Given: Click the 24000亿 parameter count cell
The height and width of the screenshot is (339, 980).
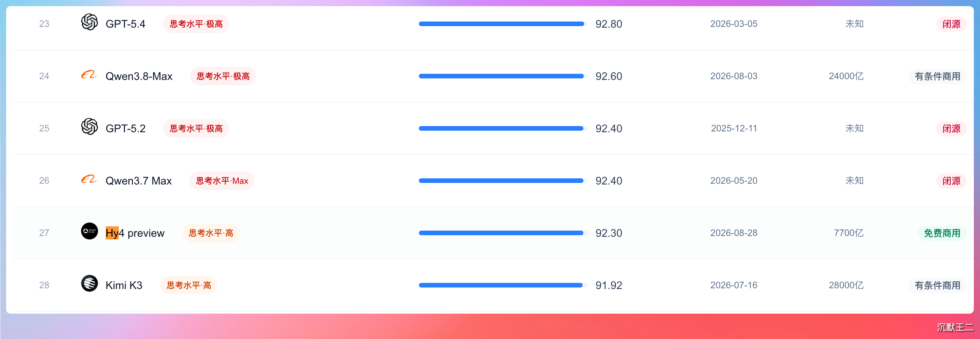Looking at the screenshot, I should (846, 76).
